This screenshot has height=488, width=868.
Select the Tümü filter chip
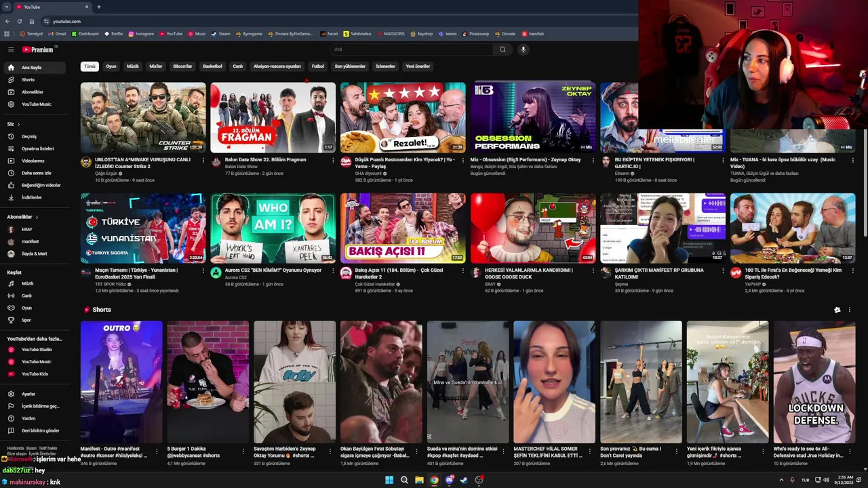point(90,66)
